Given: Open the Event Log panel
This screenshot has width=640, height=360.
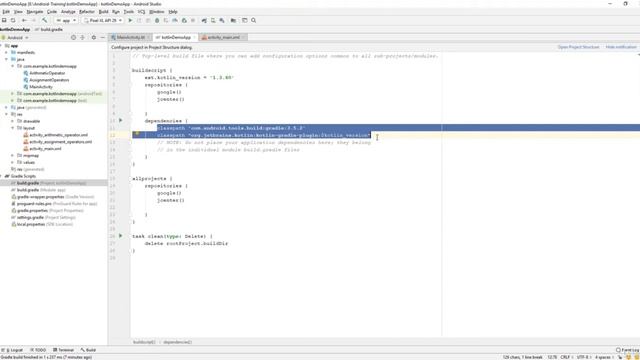Looking at the screenshot, I should [628, 350].
